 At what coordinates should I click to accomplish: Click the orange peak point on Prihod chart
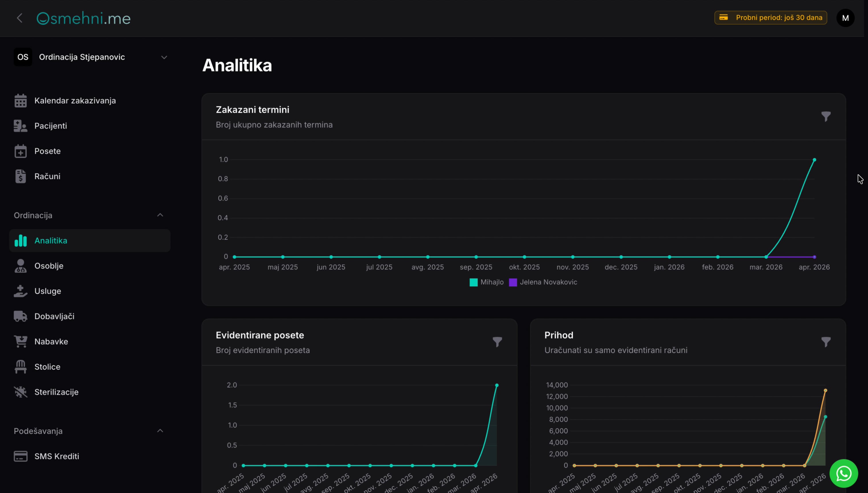(x=825, y=391)
